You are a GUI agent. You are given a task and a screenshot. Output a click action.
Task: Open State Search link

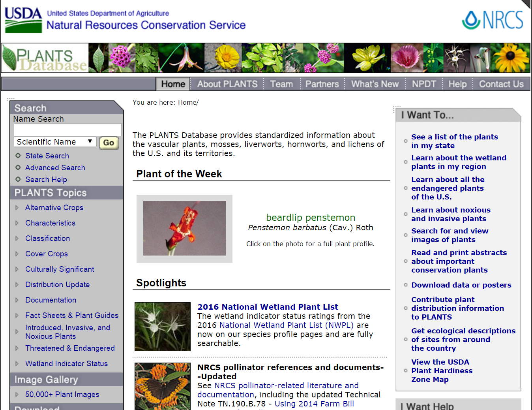click(x=47, y=156)
